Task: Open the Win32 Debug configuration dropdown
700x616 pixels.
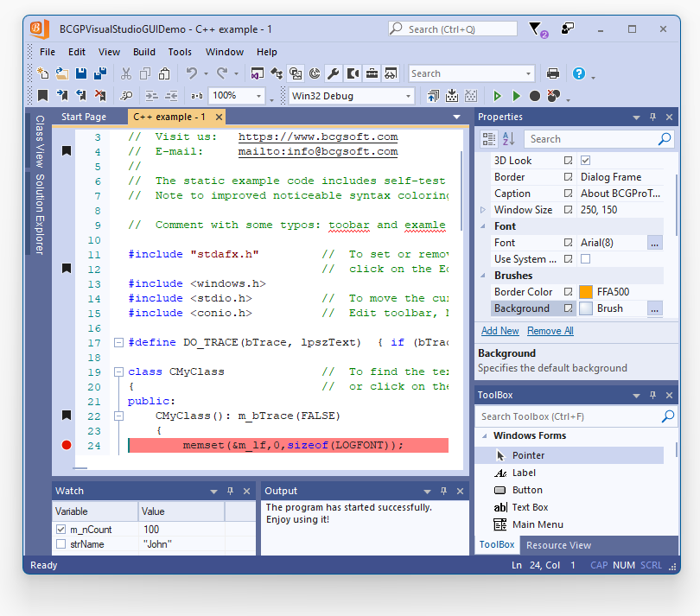Action: pos(408,96)
